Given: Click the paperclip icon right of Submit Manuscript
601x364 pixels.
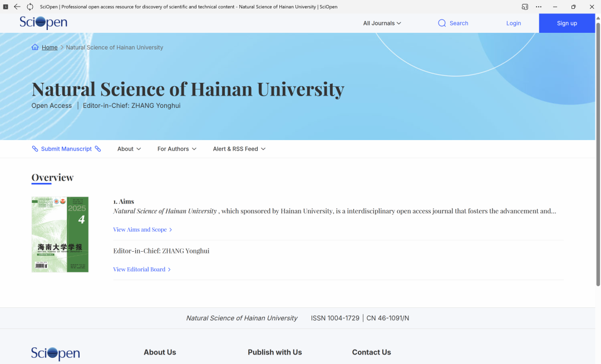Looking at the screenshot, I should pyautogui.click(x=98, y=149).
